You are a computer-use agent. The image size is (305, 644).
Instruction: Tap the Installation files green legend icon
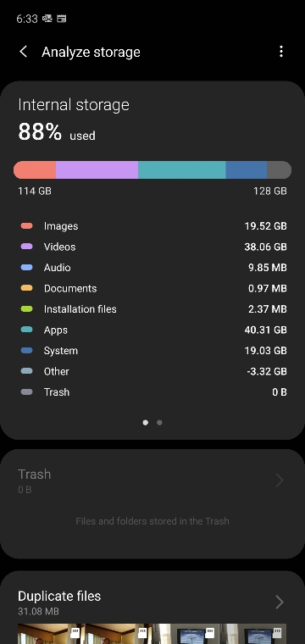pos(26,308)
